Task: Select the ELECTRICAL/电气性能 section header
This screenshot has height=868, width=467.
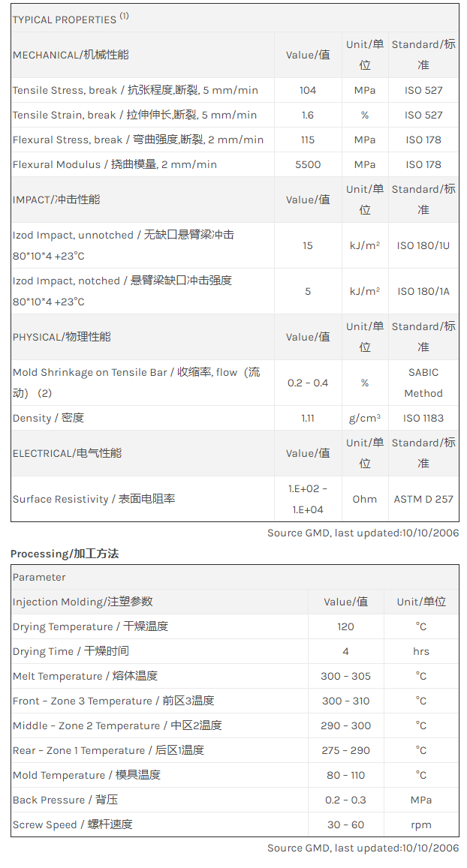Action: 67,453
